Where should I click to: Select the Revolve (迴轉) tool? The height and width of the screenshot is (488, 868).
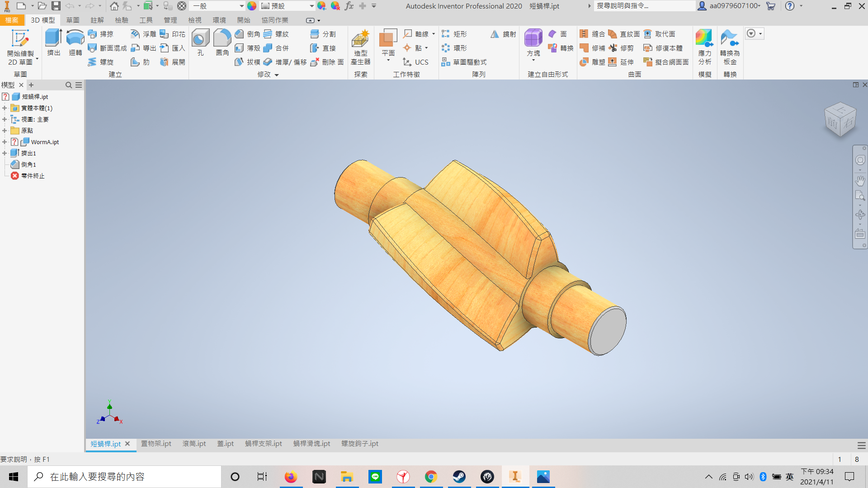[x=75, y=38]
